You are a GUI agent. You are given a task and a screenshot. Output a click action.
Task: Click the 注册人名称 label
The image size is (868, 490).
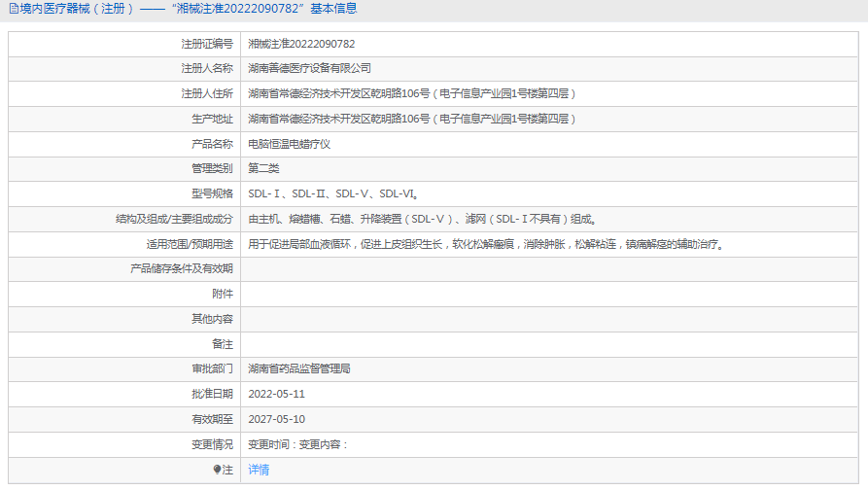pos(207,68)
